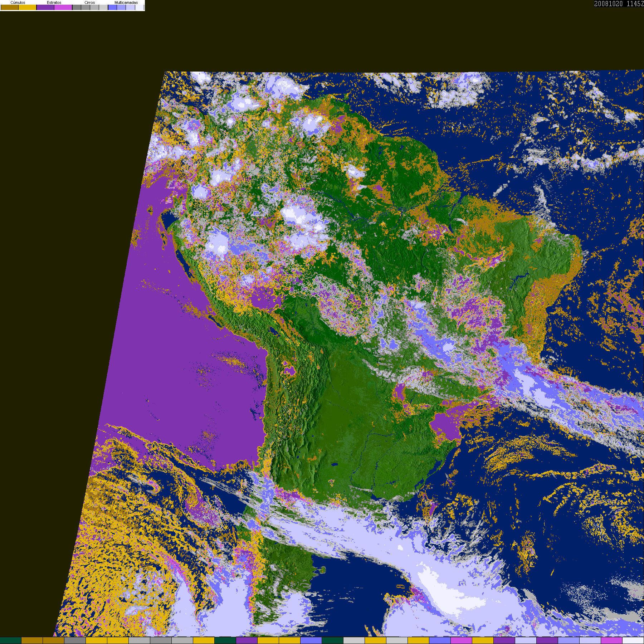Screen dimensions: 644x644
Task: Select the dark purple Estratos legend swatch
Action: tap(45, 7)
